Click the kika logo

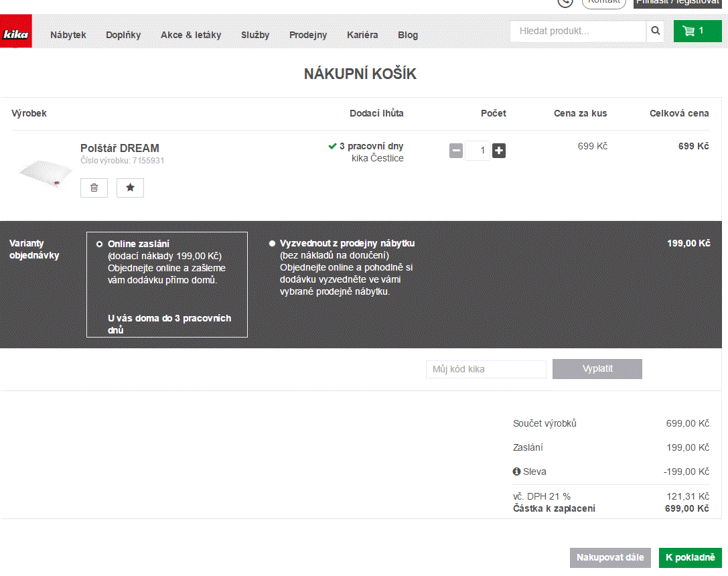[16, 31]
